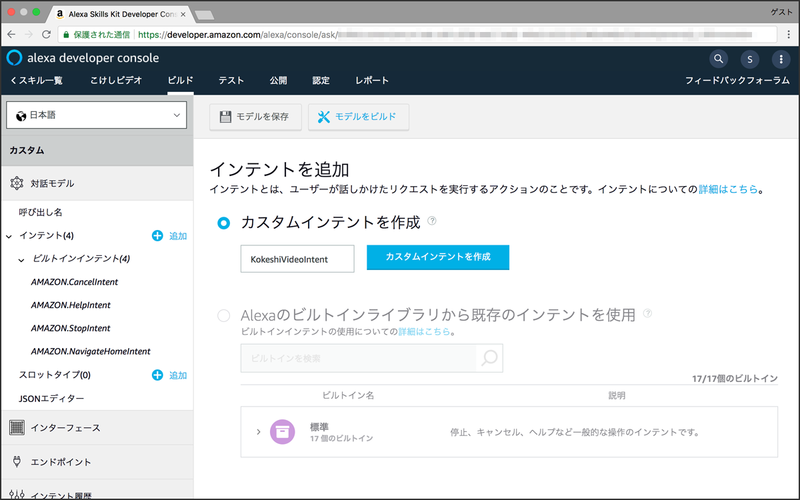Image resolution: width=800 pixels, height=500 pixels.
Task: Click the Alexa ring logo icon
Action: pyautogui.click(x=14, y=58)
